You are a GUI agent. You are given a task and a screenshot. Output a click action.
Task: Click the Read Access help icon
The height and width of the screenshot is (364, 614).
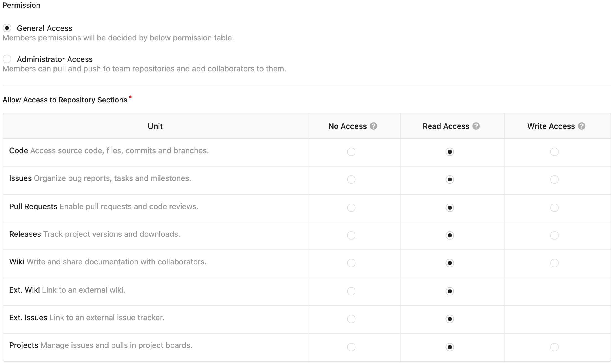point(476,126)
